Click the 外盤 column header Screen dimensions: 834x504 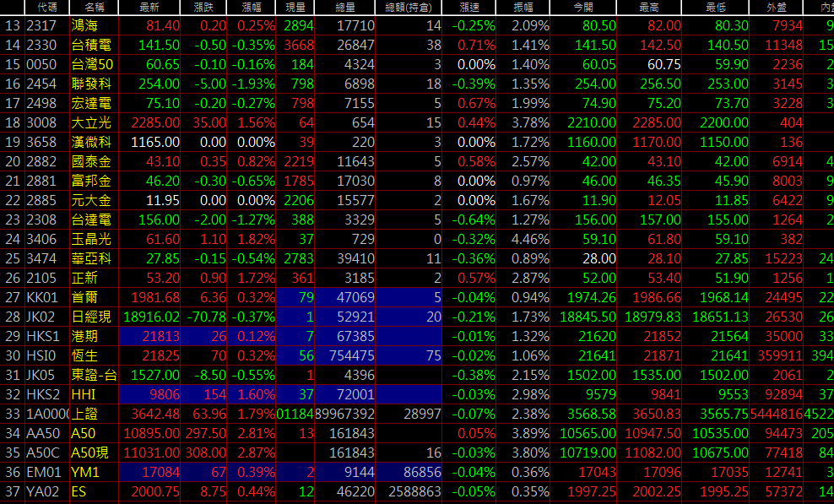coord(777,8)
